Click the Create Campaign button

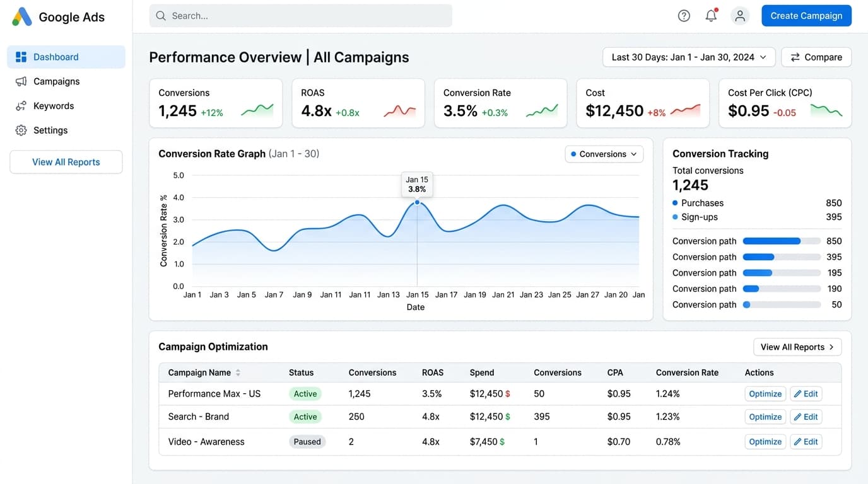click(806, 16)
